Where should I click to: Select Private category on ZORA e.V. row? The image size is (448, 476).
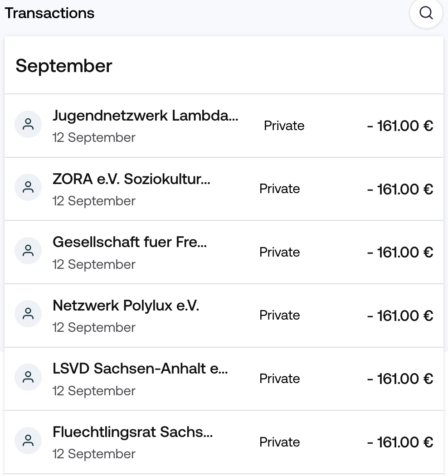point(279,189)
